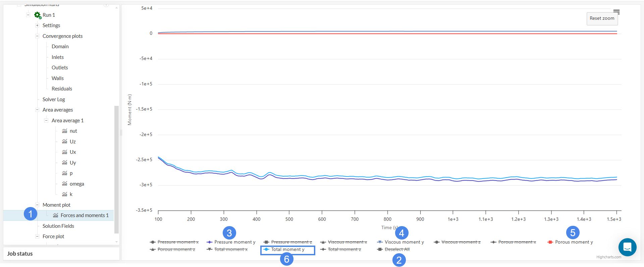
Task: Click the chart icon beside nut
Action: [65, 131]
